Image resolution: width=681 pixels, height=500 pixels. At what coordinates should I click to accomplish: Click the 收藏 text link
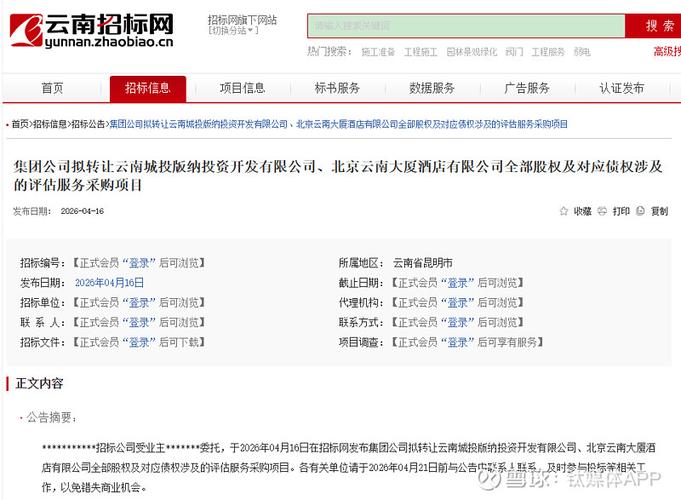coord(582,211)
